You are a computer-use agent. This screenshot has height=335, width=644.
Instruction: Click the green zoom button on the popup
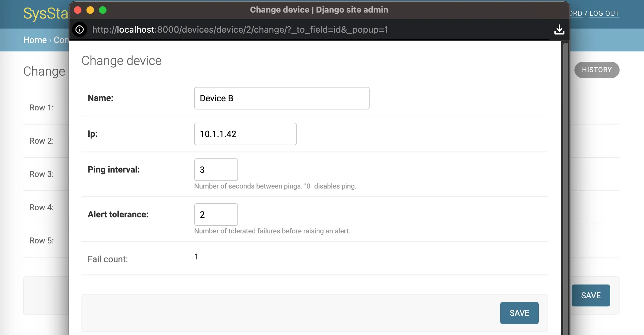(103, 10)
